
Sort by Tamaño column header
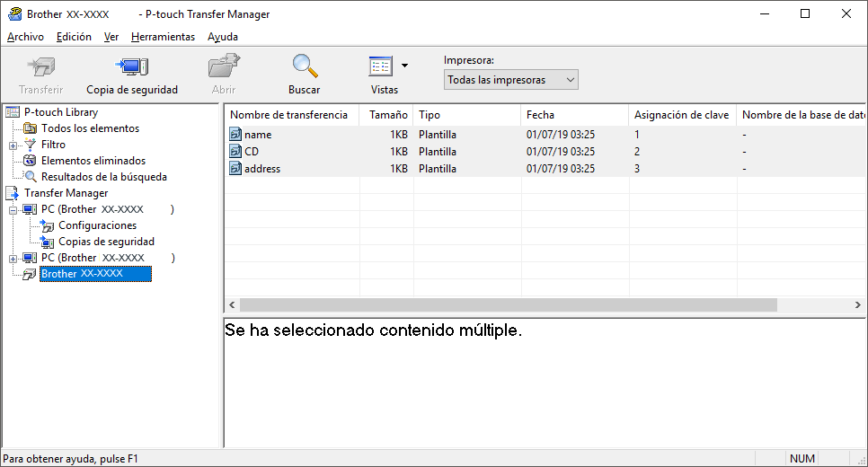386,115
